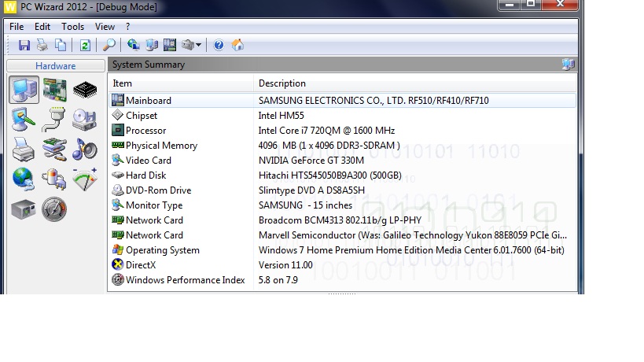Click the globe-and-monitor toolbar icon

pyautogui.click(x=134, y=45)
